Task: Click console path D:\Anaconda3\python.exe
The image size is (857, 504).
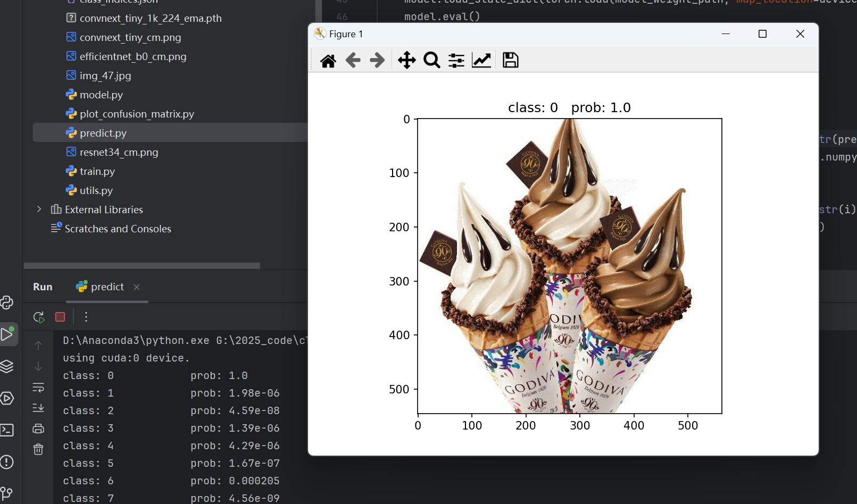Action: (x=136, y=341)
